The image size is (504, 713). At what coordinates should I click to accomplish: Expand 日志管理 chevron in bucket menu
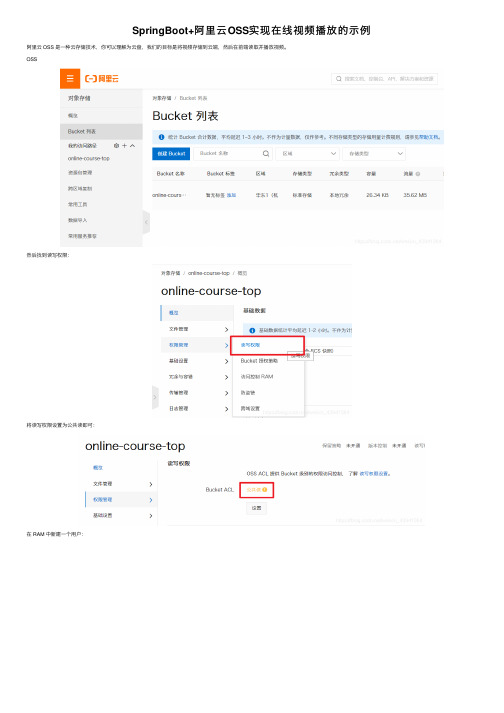(x=227, y=409)
